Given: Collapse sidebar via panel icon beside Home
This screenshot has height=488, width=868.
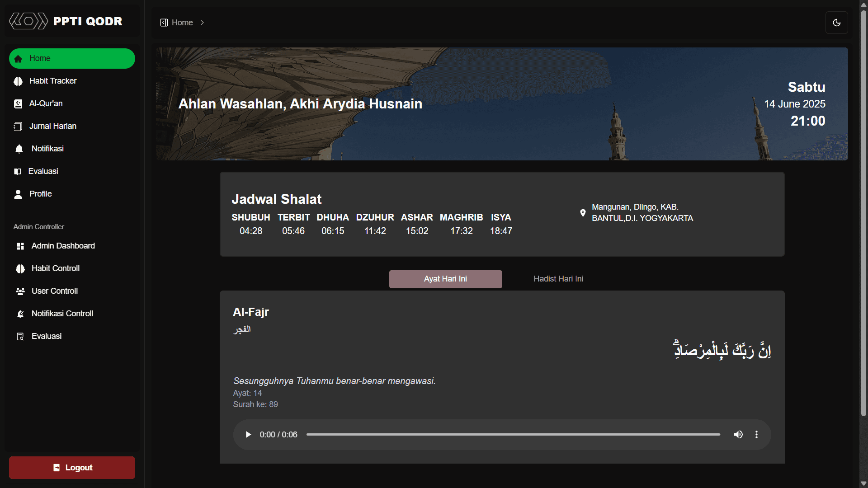Looking at the screenshot, I should [164, 23].
